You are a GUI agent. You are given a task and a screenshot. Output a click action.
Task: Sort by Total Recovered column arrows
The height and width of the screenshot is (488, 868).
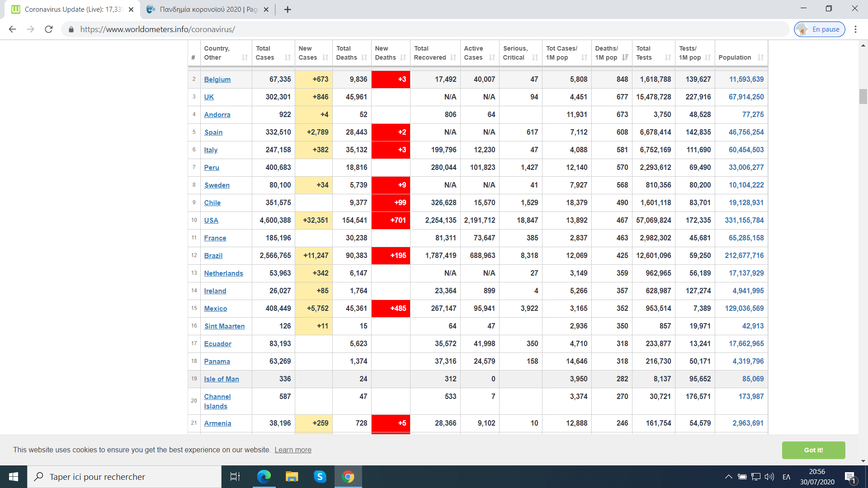(453, 57)
